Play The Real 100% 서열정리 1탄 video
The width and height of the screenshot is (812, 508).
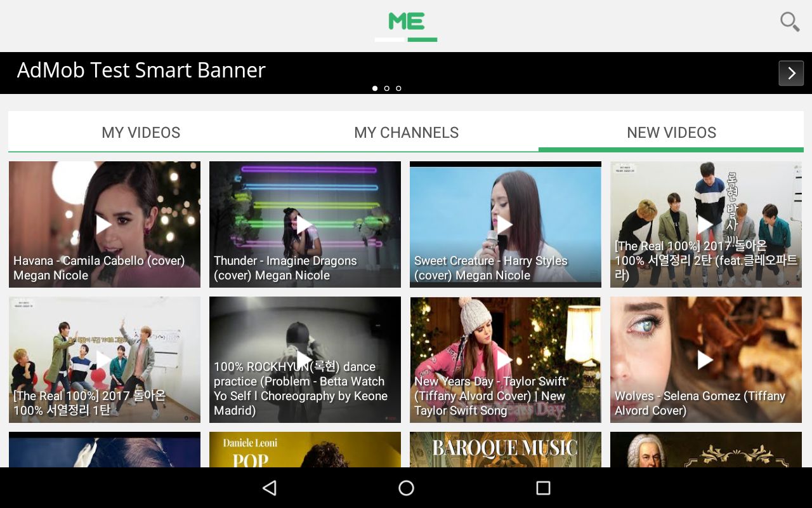coord(104,359)
